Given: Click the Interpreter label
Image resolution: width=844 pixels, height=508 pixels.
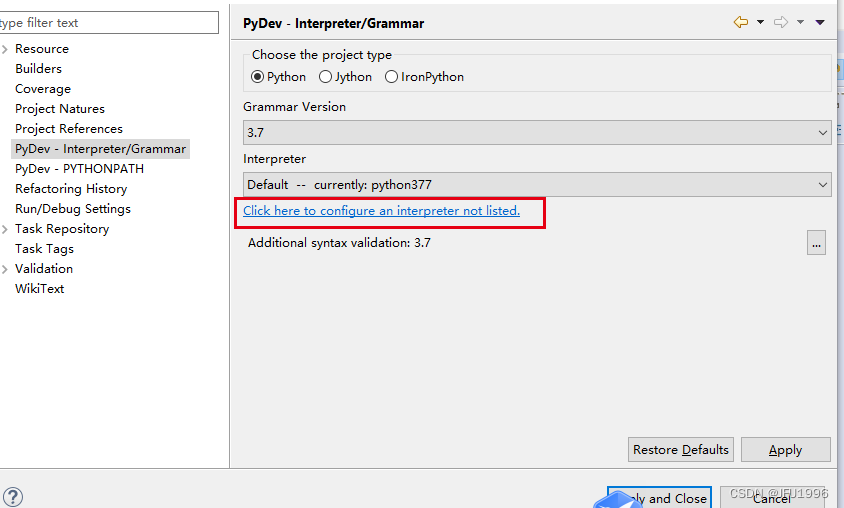Looking at the screenshot, I should 275,159.
